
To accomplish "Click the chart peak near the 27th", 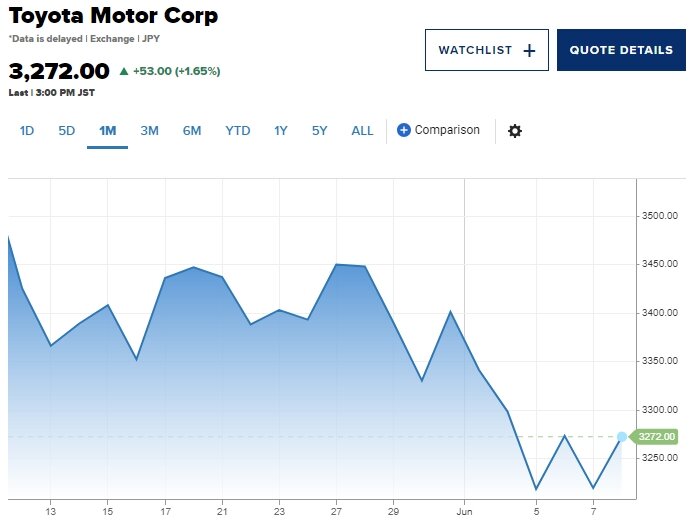I will point(336,265).
